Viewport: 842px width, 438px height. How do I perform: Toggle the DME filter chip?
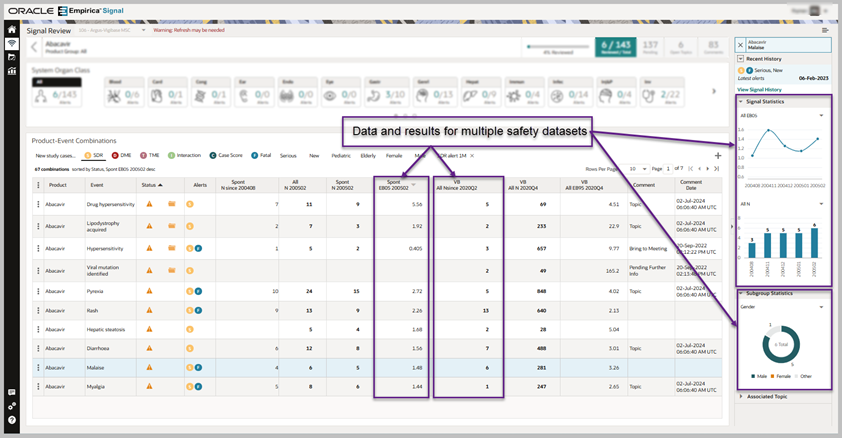click(x=122, y=156)
